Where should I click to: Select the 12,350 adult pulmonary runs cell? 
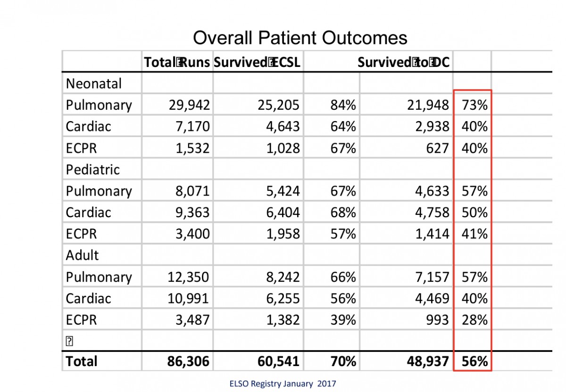(188, 277)
